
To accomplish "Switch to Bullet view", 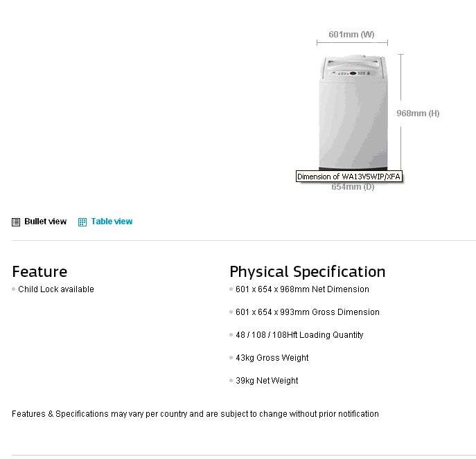I will [x=45, y=222].
